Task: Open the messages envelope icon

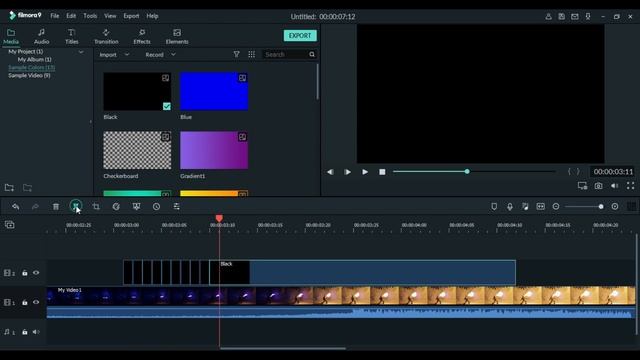Action: pos(575,16)
